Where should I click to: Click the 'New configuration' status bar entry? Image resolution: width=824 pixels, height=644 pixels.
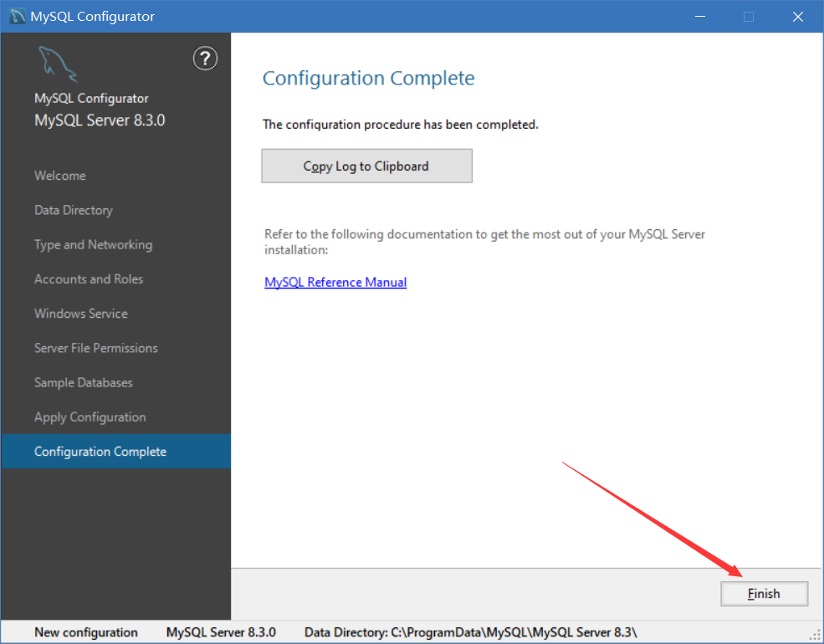(x=86, y=632)
